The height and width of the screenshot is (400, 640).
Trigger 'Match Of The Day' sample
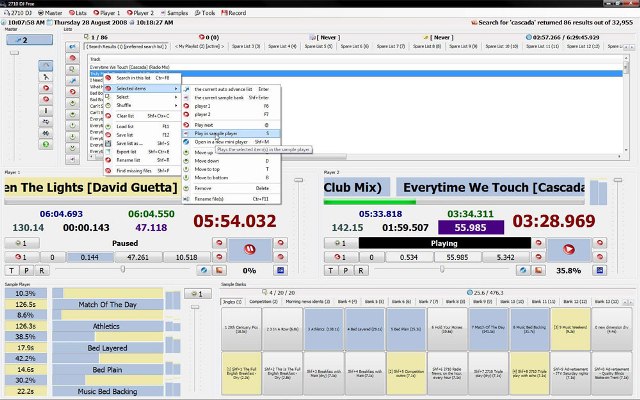click(x=103, y=302)
